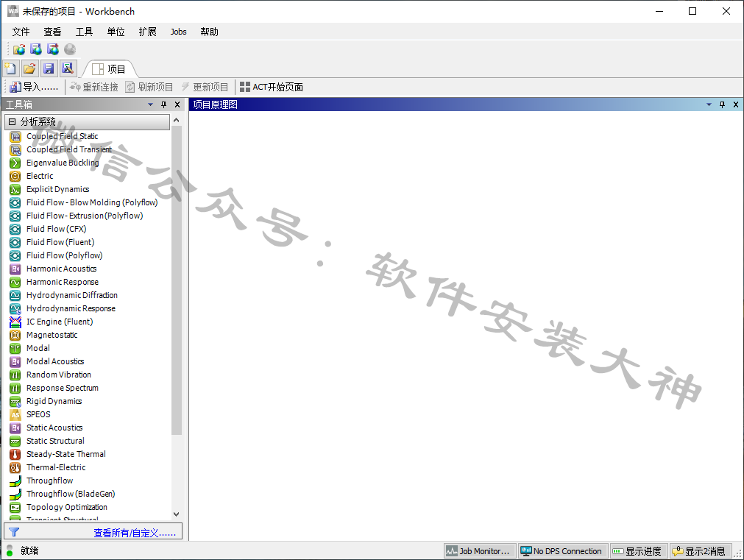The height and width of the screenshot is (560, 744).
Task: Click the 导入...... import button
Action: click(x=34, y=87)
